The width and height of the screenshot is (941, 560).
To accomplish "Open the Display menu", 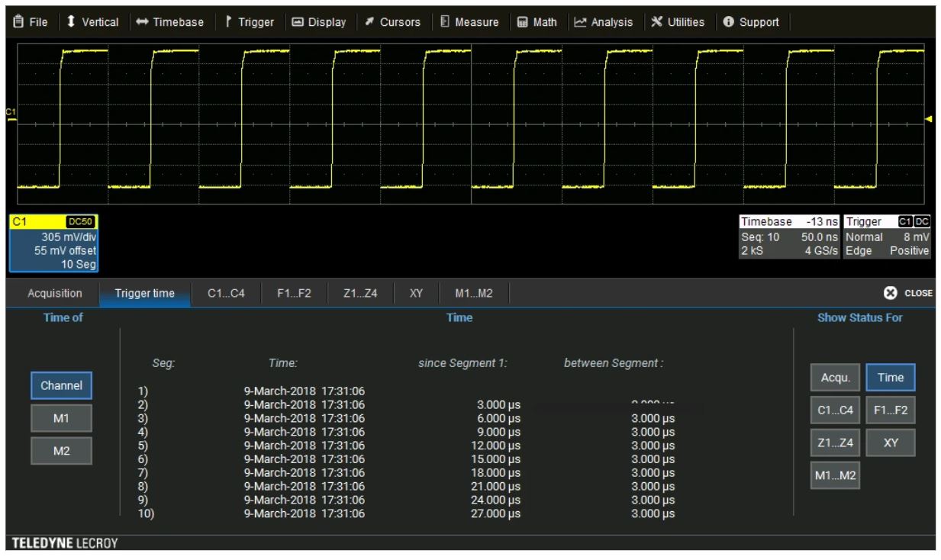I will point(319,22).
